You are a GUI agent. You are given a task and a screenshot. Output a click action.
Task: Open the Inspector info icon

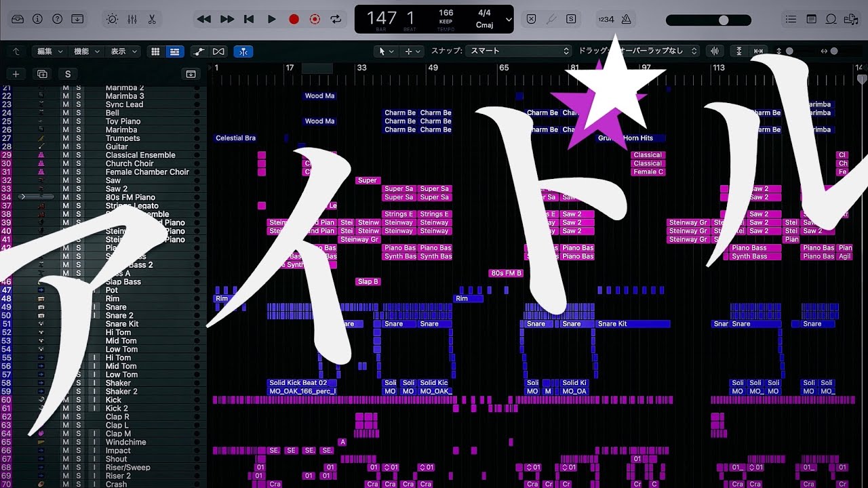37,19
